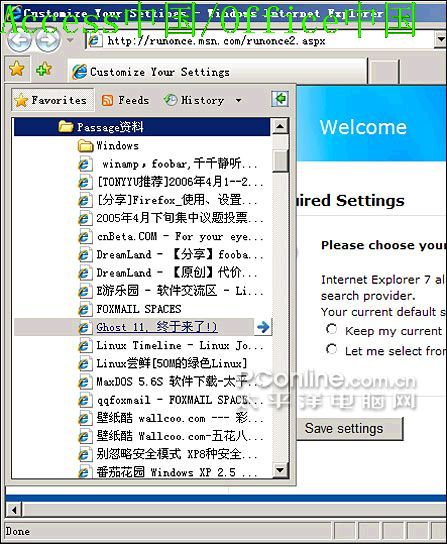The image size is (447, 544).
Task: Click the blue arrow beside Ghost 11 entry
Action: pyautogui.click(x=263, y=327)
